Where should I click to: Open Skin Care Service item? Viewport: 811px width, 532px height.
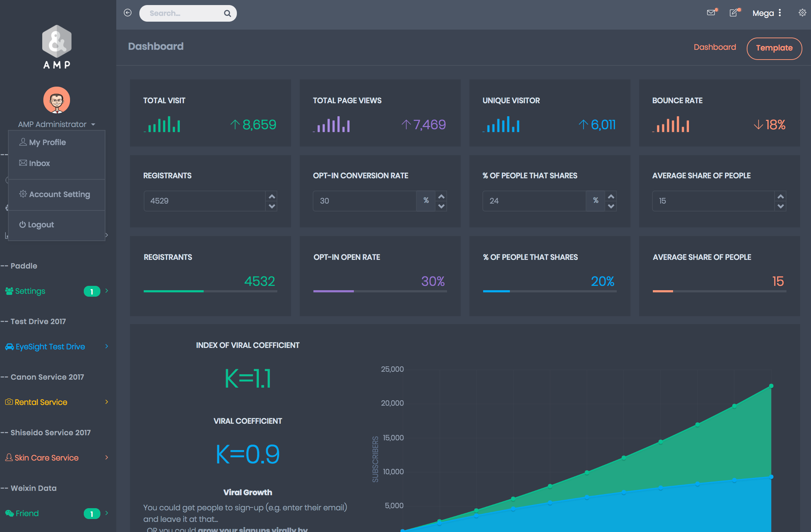click(x=47, y=458)
